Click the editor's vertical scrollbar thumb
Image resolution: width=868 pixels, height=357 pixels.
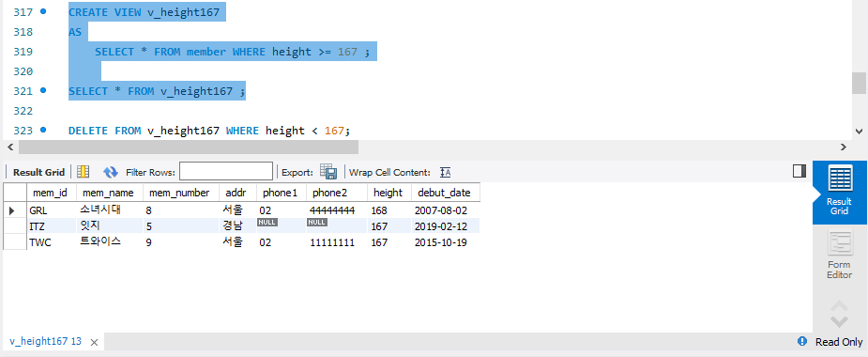pos(859,84)
